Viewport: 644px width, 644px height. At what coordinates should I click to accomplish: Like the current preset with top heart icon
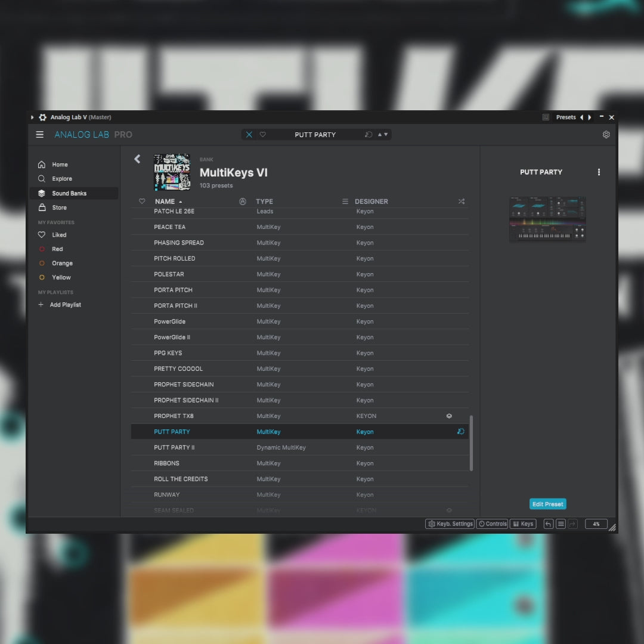[263, 134]
